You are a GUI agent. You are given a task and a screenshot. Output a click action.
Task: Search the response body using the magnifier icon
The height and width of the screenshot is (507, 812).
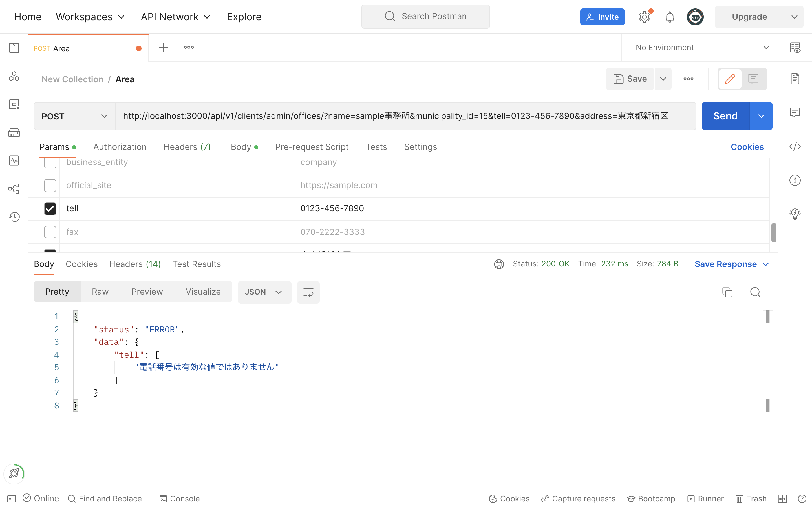[755, 292]
